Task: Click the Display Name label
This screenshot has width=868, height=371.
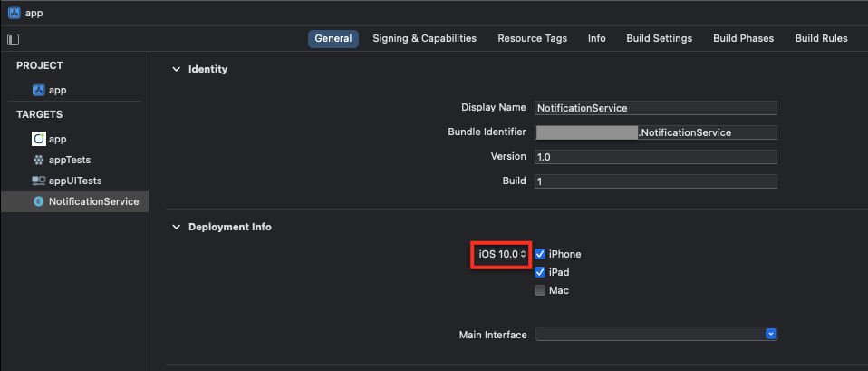Action: click(494, 108)
